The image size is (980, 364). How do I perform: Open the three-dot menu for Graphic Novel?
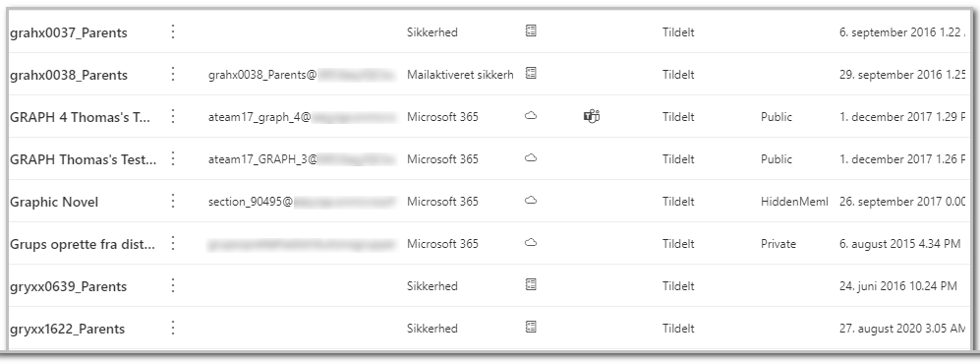173,202
